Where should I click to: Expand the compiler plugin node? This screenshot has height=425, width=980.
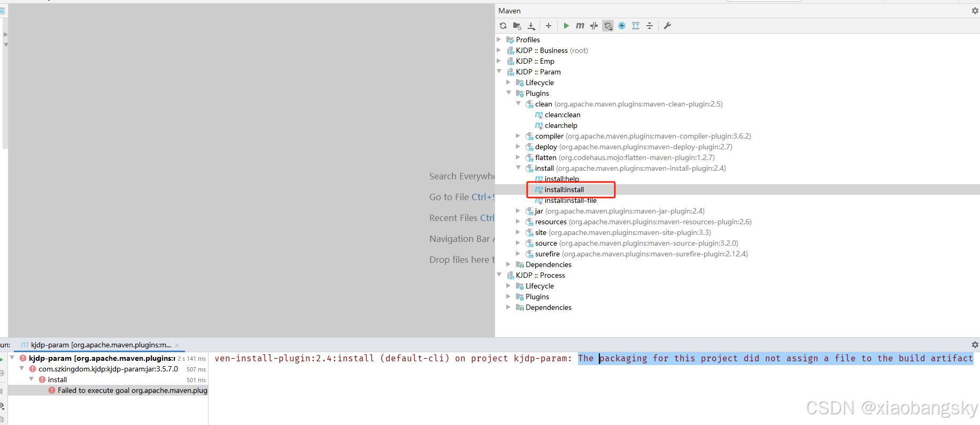pos(518,136)
